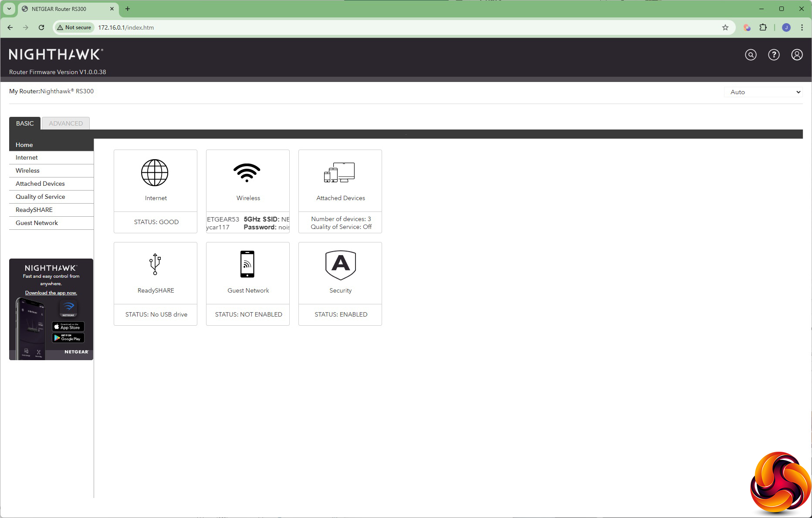The height and width of the screenshot is (518, 812).
Task: Select Home in the sidebar menu
Action: pos(51,145)
